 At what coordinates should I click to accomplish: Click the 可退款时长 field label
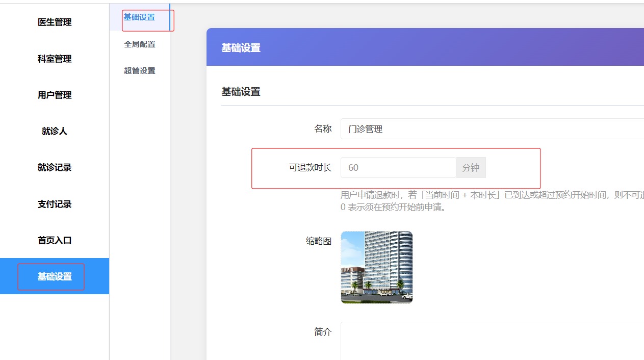tap(311, 167)
